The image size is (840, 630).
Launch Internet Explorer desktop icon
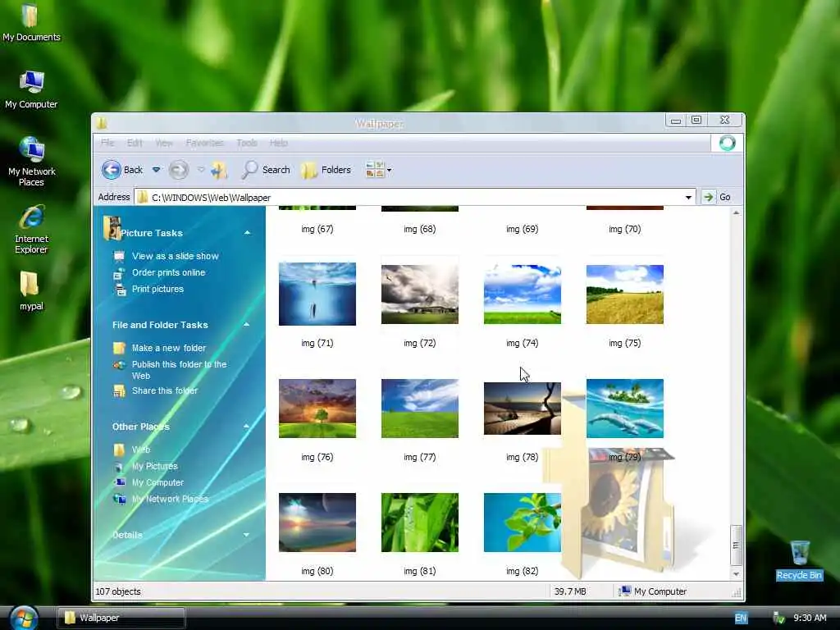point(31,230)
